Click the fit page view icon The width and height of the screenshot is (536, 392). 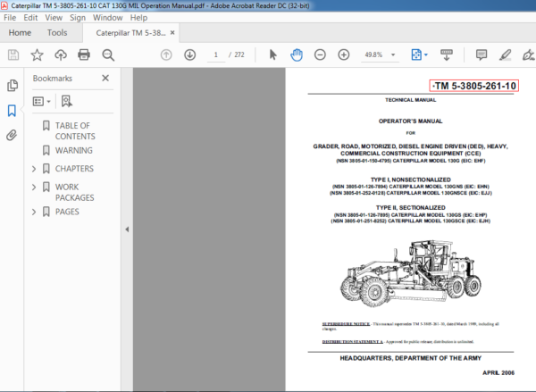click(416, 54)
